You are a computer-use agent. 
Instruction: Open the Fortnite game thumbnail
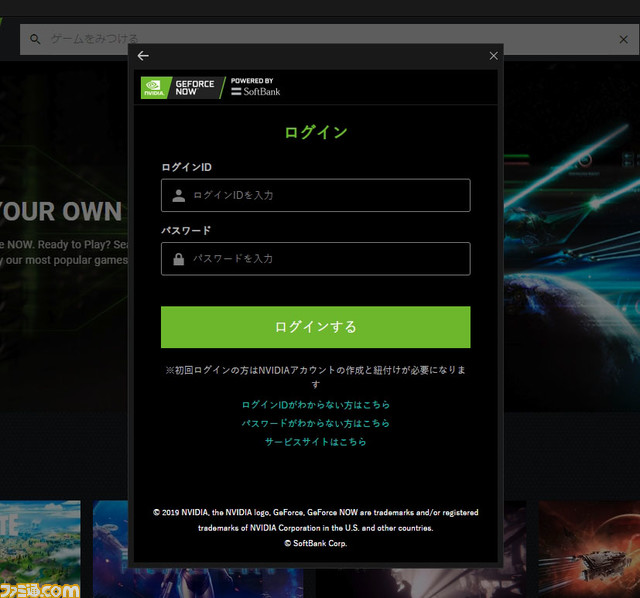(40, 549)
